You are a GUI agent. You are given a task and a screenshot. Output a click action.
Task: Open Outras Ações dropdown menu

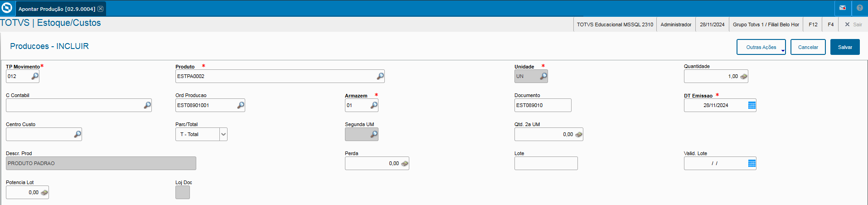pyautogui.click(x=761, y=47)
